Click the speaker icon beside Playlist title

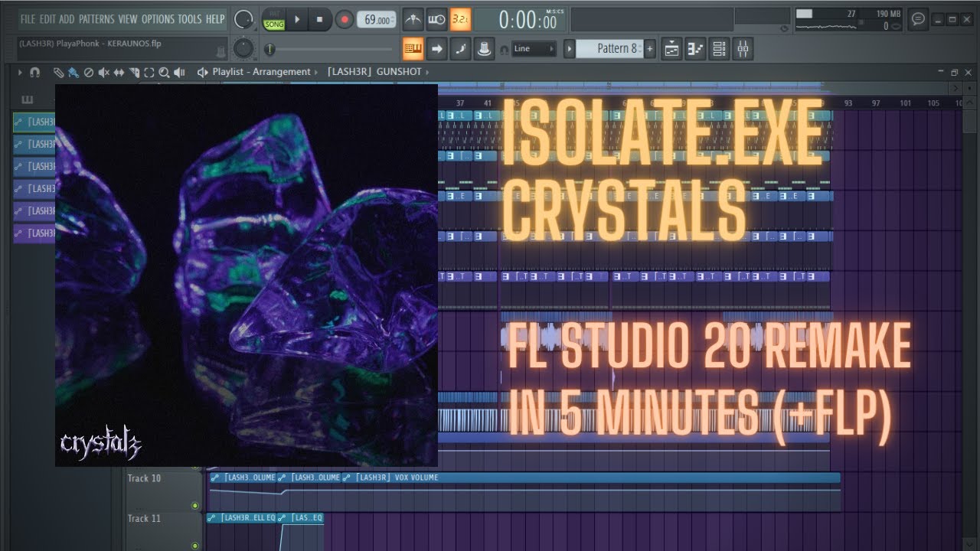pos(203,72)
